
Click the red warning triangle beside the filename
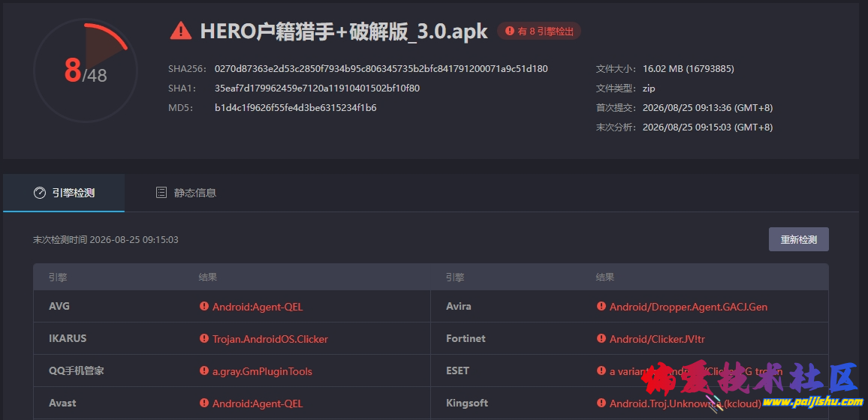[180, 31]
